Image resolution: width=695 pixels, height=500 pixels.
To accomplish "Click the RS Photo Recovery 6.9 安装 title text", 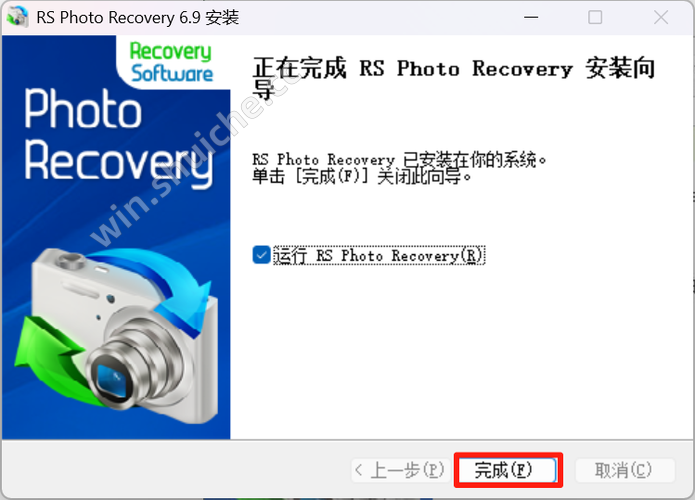I will tap(137, 18).
